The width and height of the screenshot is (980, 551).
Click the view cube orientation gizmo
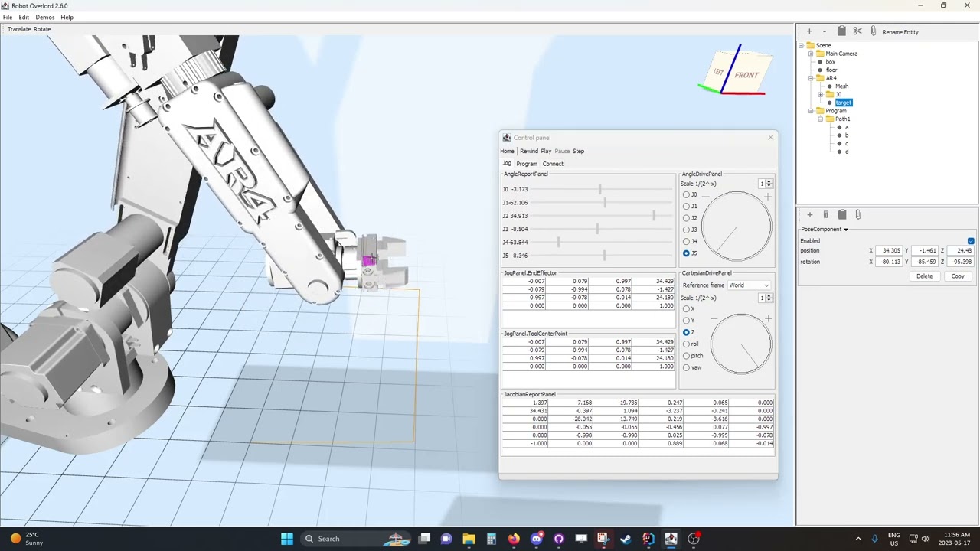(736, 71)
